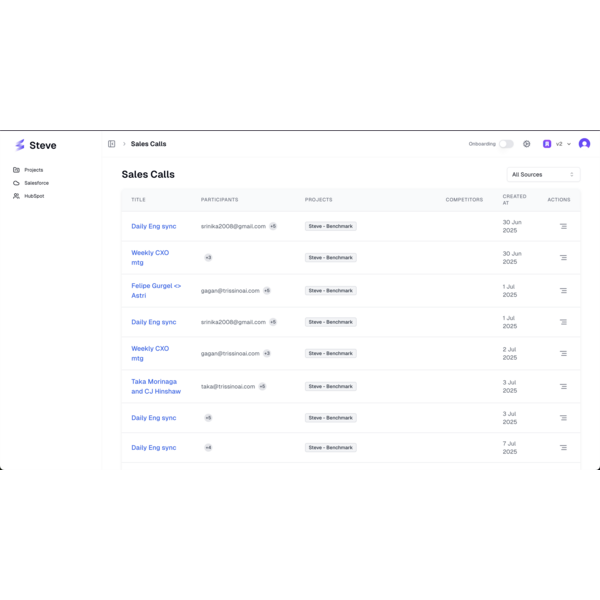Open the Felipe Gurgel <> Astri call
This screenshot has width=600, height=600.
(155, 290)
